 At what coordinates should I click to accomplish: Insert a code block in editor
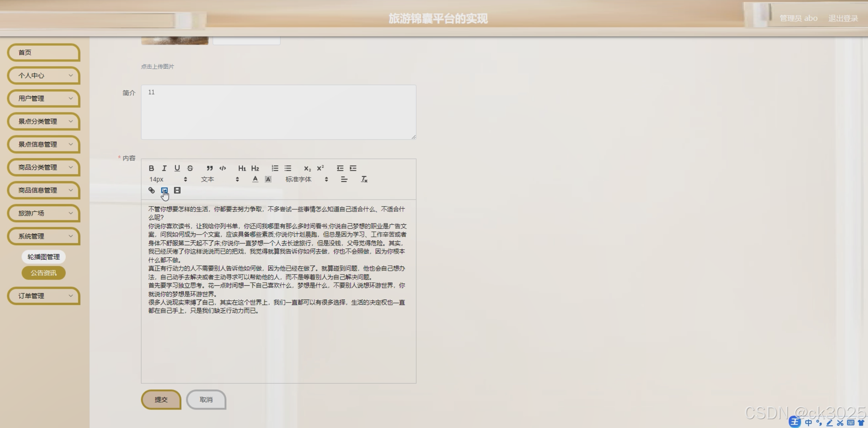point(222,168)
